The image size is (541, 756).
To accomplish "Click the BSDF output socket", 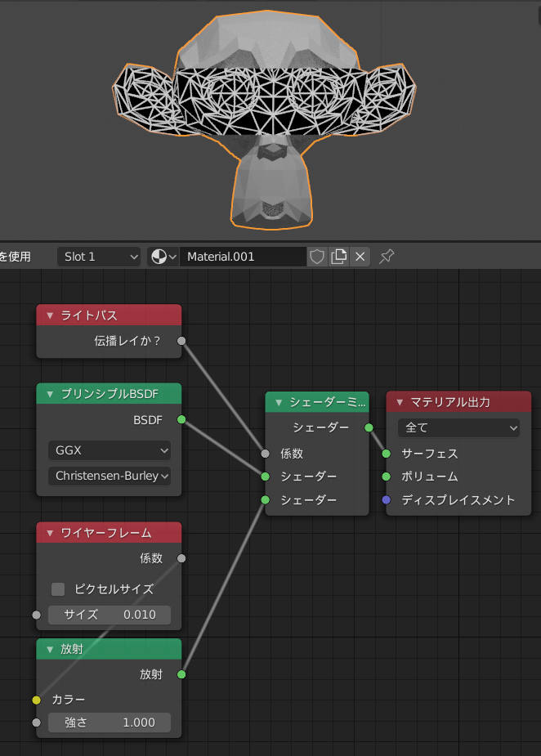I will 181,419.
